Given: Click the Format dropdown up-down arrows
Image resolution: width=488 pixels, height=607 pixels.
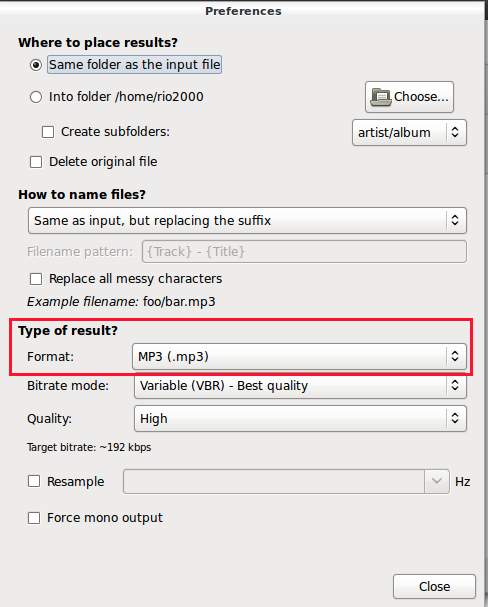Looking at the screenshot, I should [x=455, y=357].
